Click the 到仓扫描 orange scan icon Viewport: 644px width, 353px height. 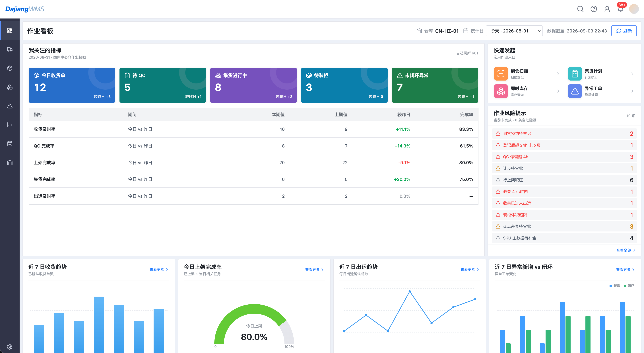pyautogui.click(x=501, y=73)
